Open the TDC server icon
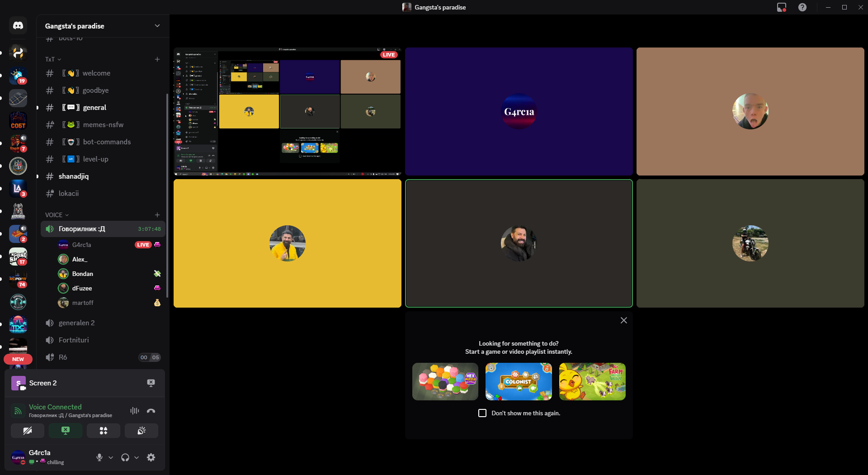The height and width of the screenshot is (475, 868). click(18, 324)
